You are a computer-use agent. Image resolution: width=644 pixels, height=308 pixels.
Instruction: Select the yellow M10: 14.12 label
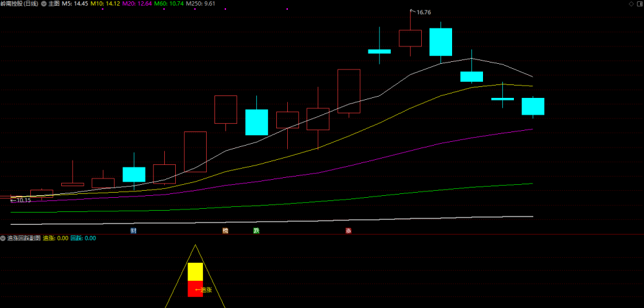click(106, 4)
